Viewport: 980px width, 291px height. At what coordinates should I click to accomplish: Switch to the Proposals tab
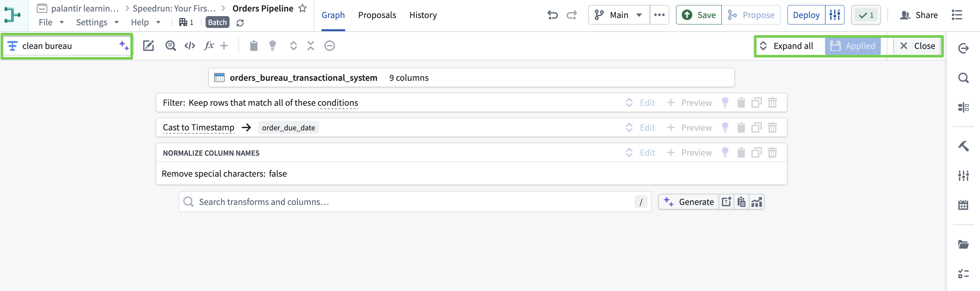click(377, 15)
